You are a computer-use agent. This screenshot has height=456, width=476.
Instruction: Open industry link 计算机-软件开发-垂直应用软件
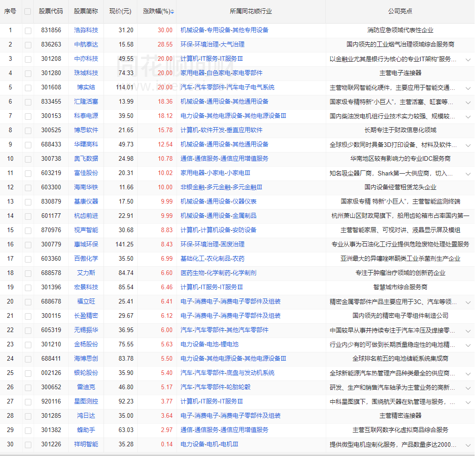point(221,130)
